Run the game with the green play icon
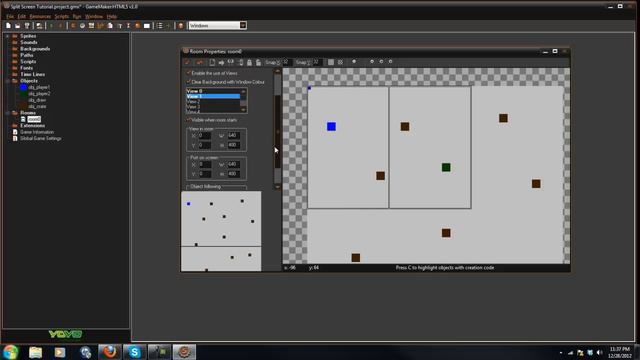The width and height of the screenshot is (640, 360). click(51, 26)
